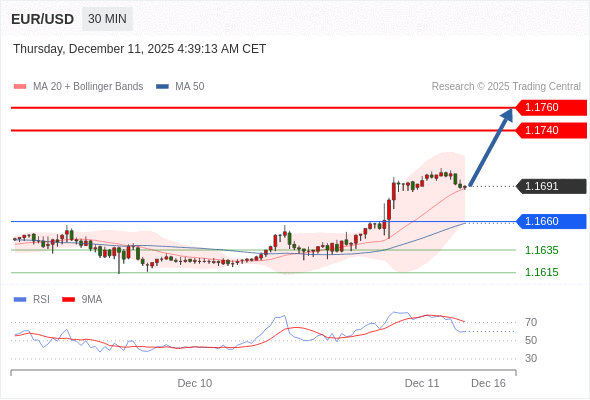Click the RSI 70 level label

tap(531, 322)
